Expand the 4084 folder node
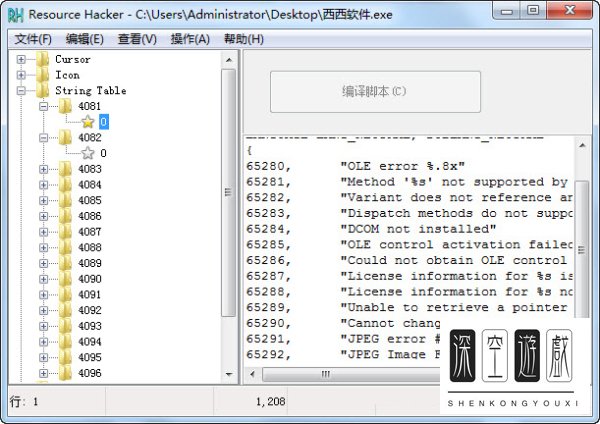Screen dimensions: 600x424 click(44, 185)
